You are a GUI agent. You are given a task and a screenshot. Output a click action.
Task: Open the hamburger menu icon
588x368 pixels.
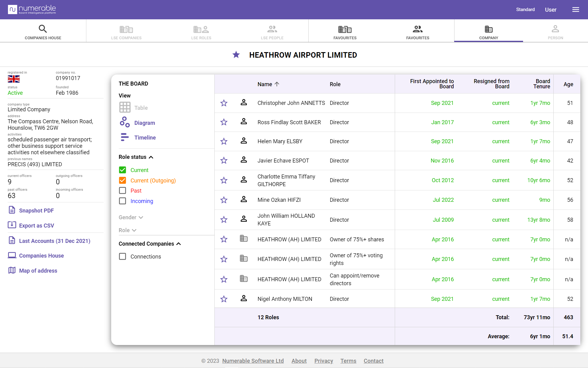[575, 10]
